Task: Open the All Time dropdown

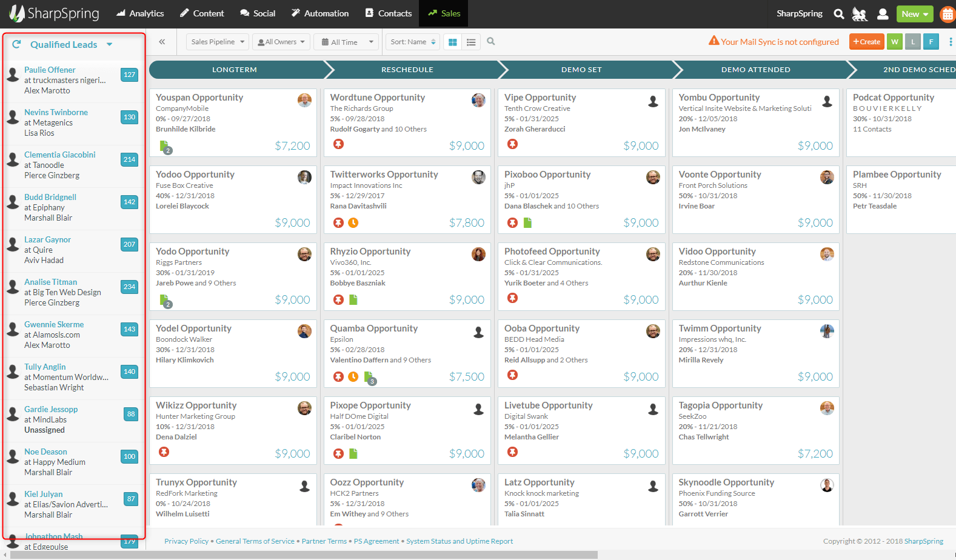Action: 346,42
